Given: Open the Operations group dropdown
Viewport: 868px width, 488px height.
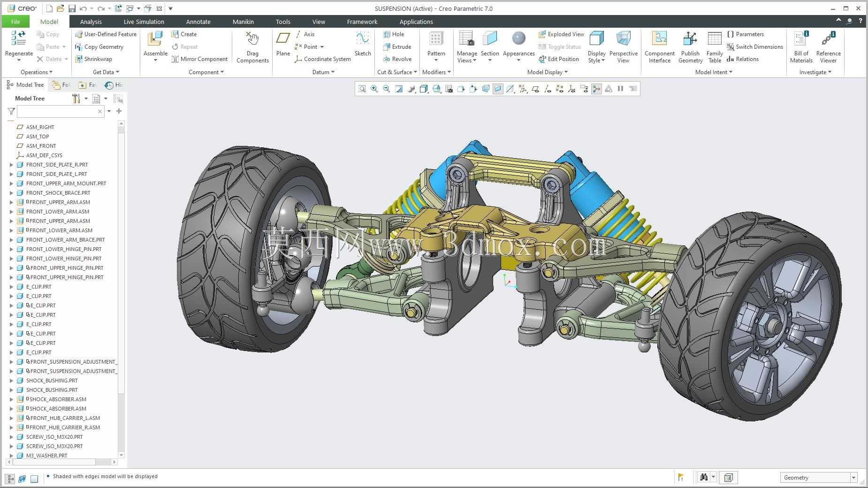Looking at the screenshot, I should click(37, 72).
